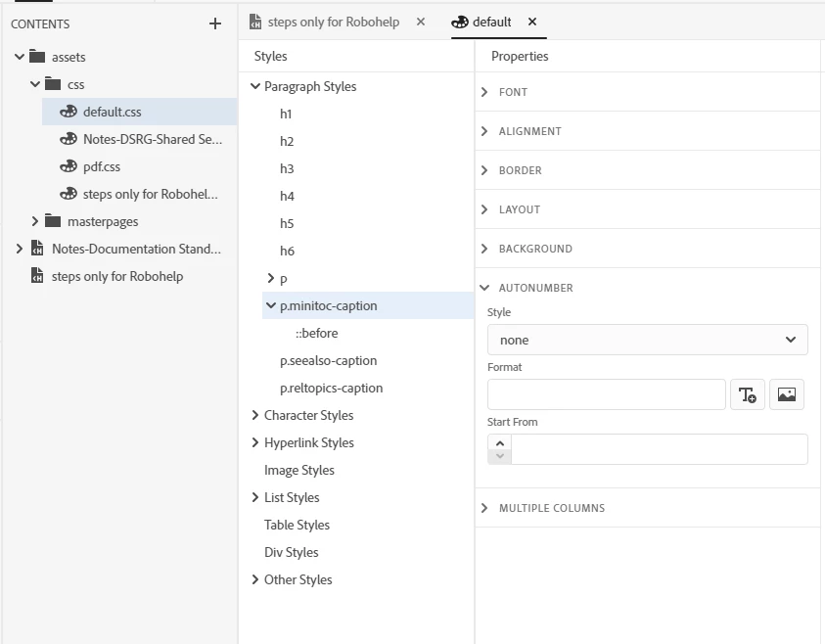This screenshot has height=644, width=825.
Task: Expand the p paragraph style node
Action: click(271, 278)
